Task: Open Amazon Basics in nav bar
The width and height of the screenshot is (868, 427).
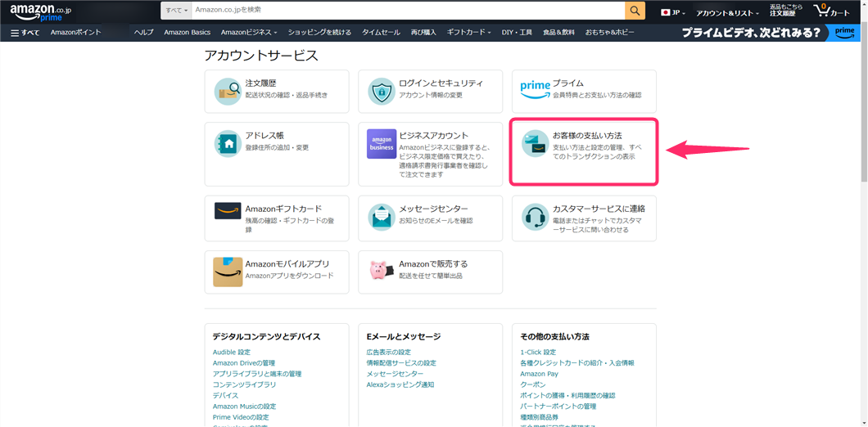Action: pyautogui.click(x=187, y=33)
